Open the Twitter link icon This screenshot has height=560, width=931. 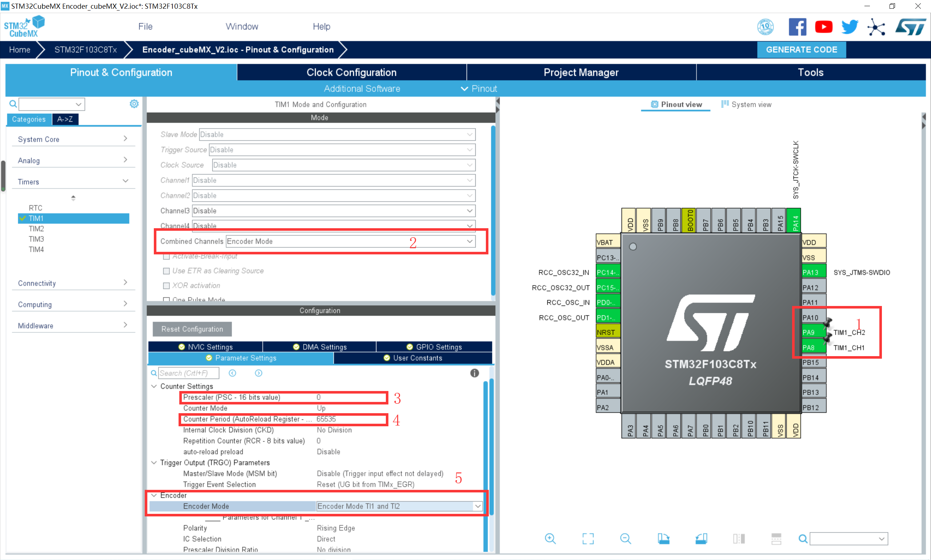click(x=850, y=27)
